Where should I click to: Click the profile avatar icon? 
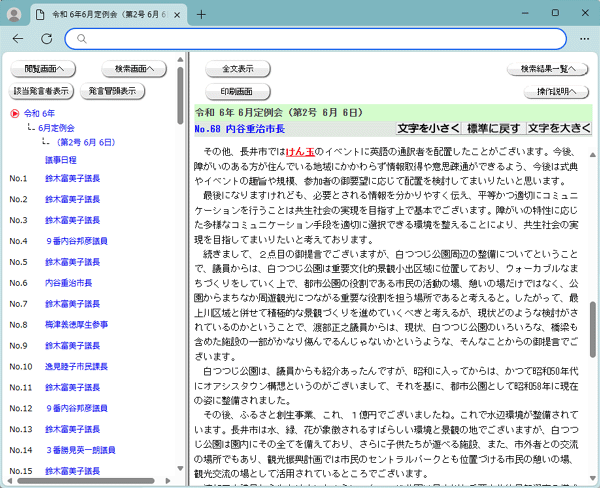14,15
